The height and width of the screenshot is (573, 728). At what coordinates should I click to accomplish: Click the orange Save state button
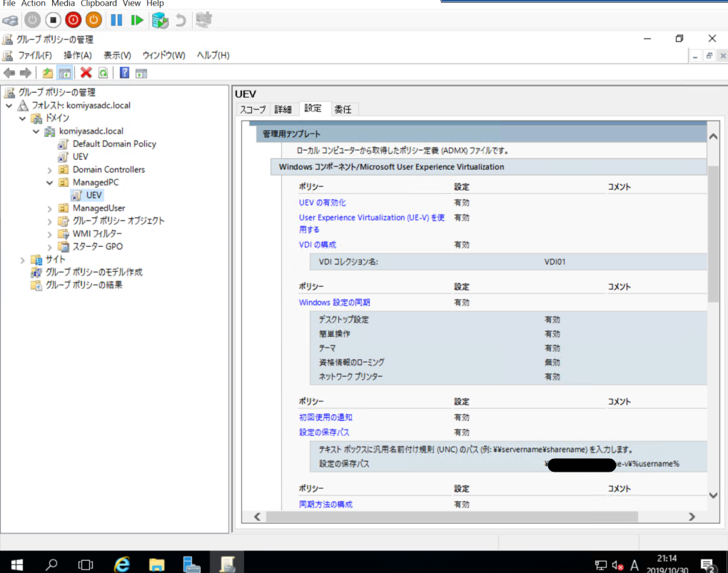click(93, 20)
